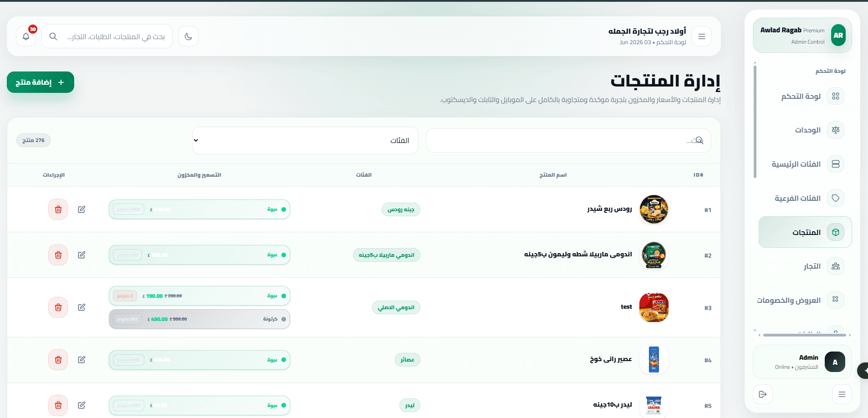This screenshot has height=418, width=868.
Task: Click the sidebar horizontal scrollbar
Action: coord(804,335)
